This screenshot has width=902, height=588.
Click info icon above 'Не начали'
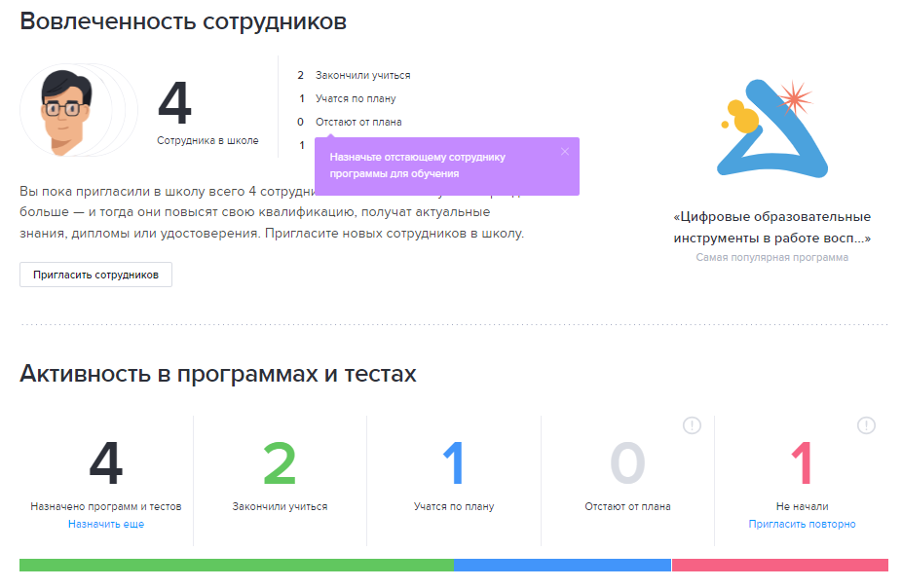(866, 425)
